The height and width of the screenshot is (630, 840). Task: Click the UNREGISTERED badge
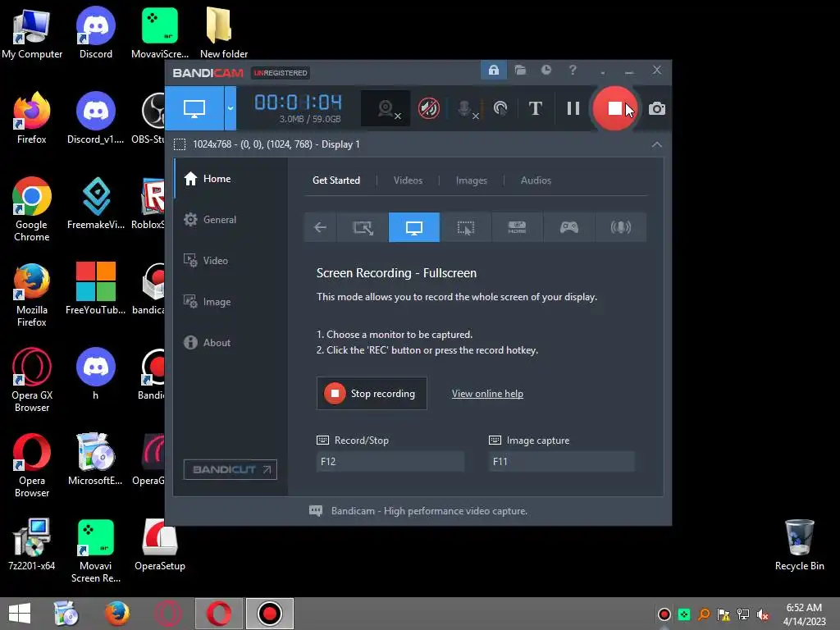281,73
